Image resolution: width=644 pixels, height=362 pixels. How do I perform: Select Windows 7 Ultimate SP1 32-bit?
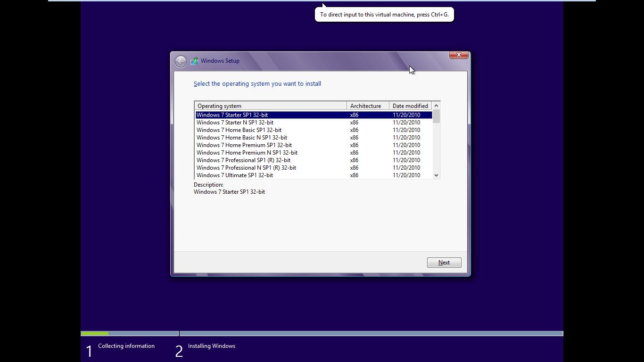point(314,175)
